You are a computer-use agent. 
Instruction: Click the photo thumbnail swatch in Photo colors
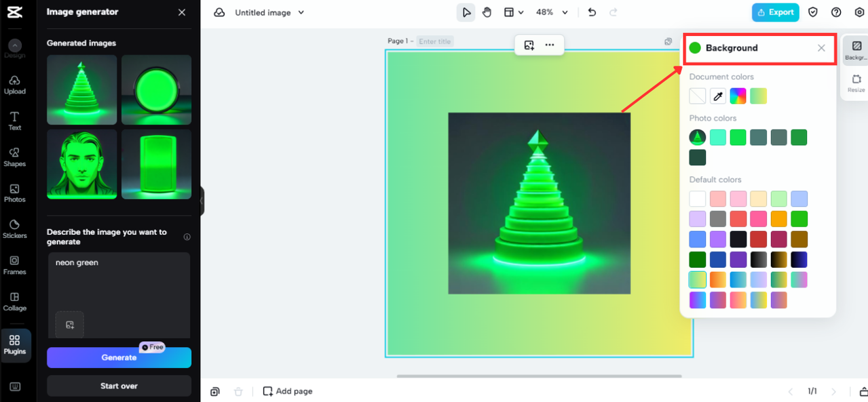[x=698, y=138]
